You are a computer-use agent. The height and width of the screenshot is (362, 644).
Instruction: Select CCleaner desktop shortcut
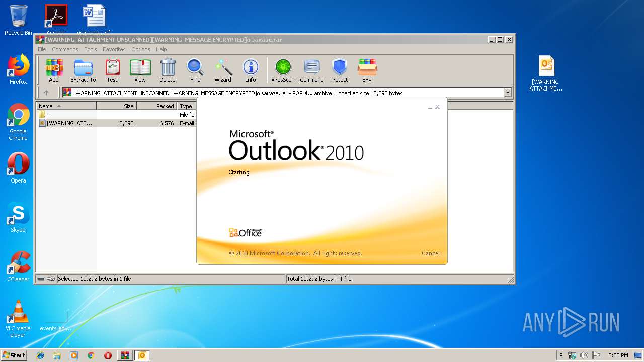click(x=18, y=266)
